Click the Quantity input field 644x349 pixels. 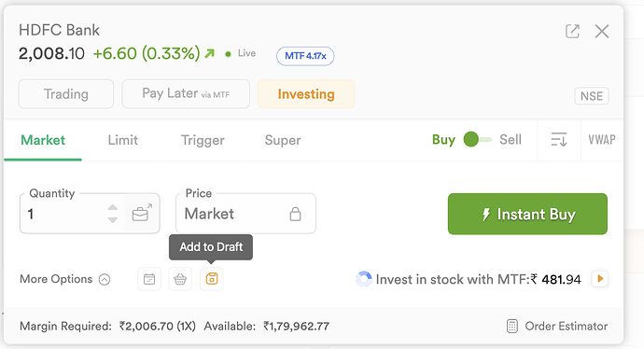(x=65, y=214)
